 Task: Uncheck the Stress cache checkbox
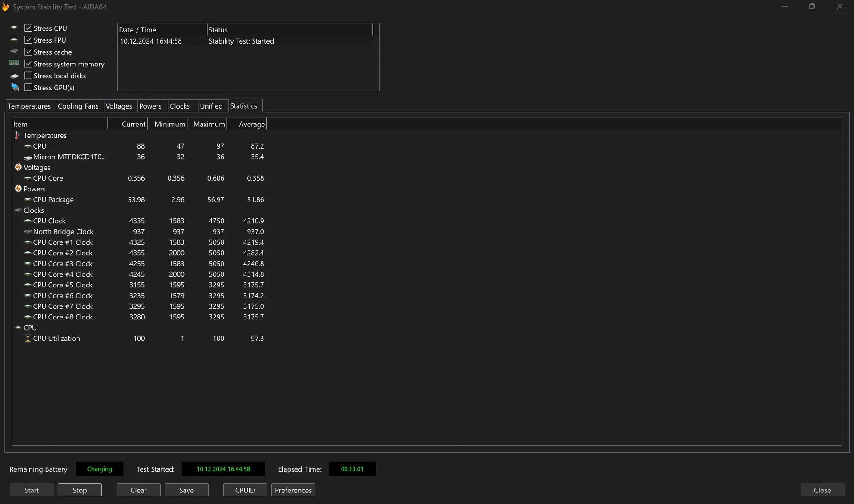[28, 52]
